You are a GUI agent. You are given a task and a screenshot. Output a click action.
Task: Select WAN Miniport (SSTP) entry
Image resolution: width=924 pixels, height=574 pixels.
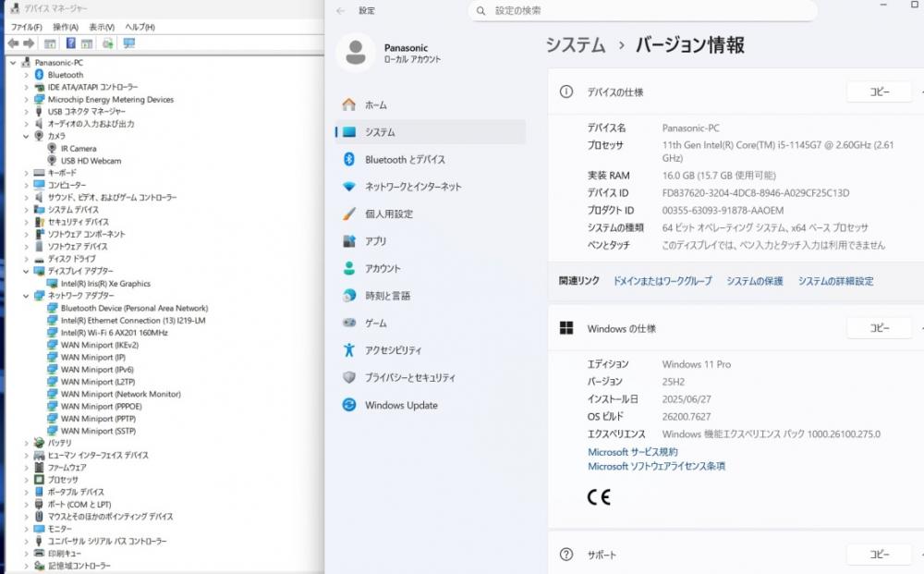(99, 431)
